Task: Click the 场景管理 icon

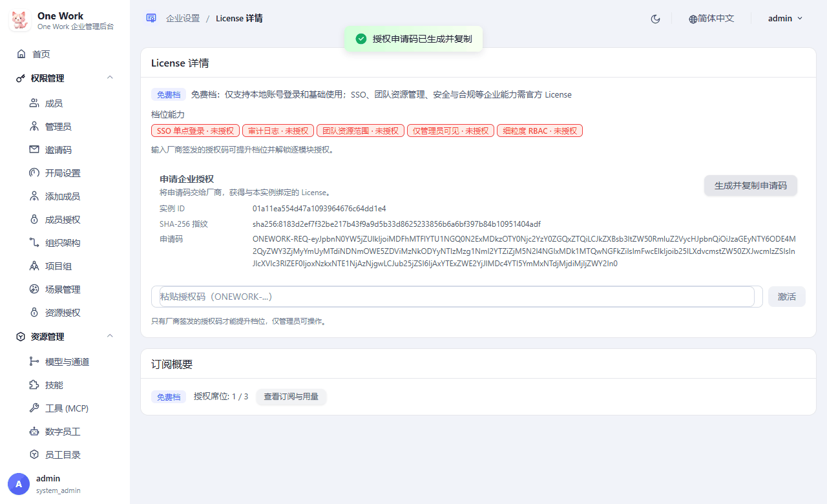Action: coord(34,289)
